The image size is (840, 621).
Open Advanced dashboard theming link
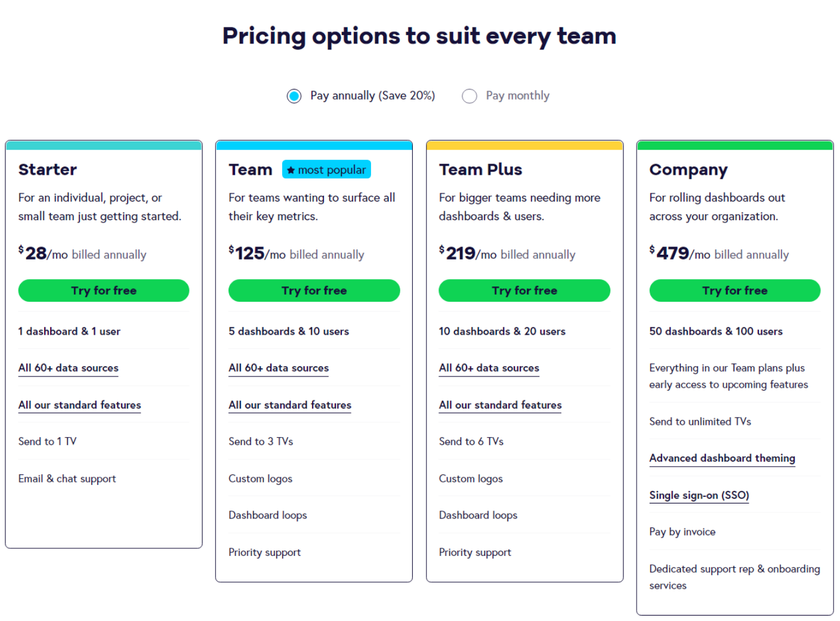pos(722,458)
